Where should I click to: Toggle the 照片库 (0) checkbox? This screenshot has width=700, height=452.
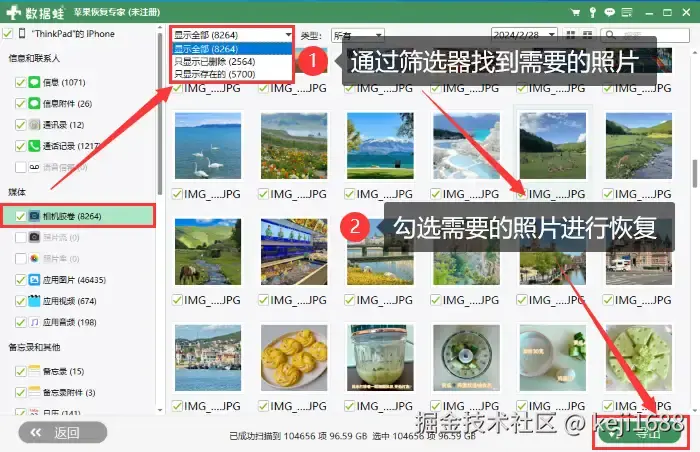pyautogui.click(x=20, y=259)
